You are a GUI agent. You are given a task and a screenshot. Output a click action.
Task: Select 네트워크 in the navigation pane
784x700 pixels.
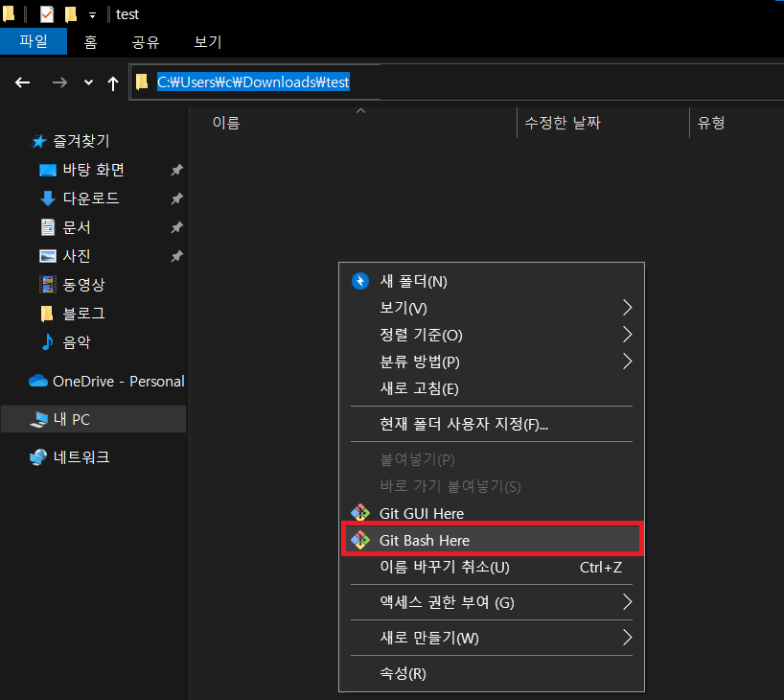click(x=81, y=456)
